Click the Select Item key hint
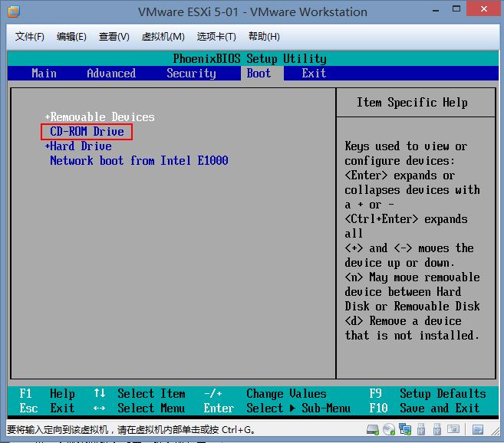 139,393
